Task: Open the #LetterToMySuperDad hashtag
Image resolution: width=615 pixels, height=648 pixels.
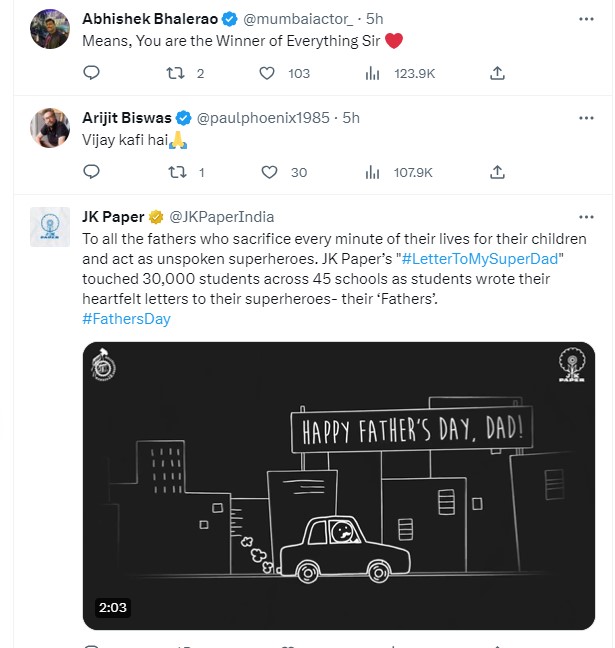Action: (474, 259)
